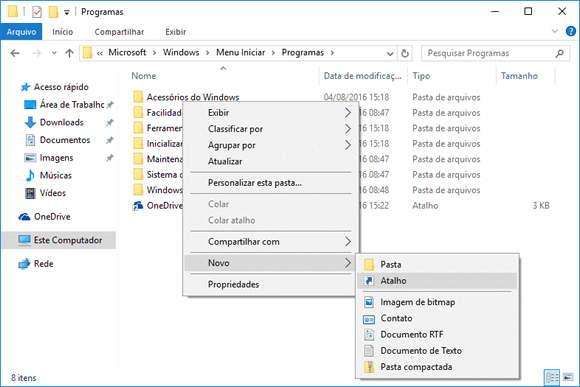Open recent locations dropdown arrow
Viewport: 580px width, 387px height.
(x=54, y=53)
